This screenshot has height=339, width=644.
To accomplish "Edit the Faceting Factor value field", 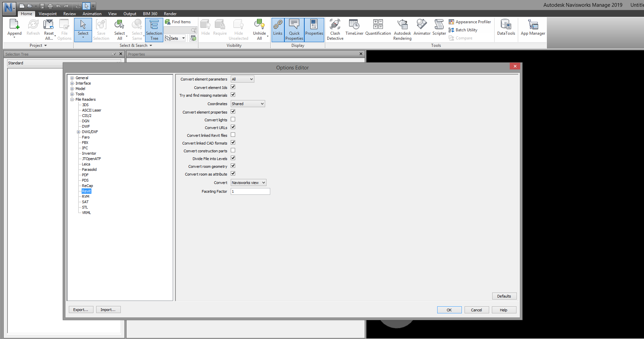I will [250, 191].
